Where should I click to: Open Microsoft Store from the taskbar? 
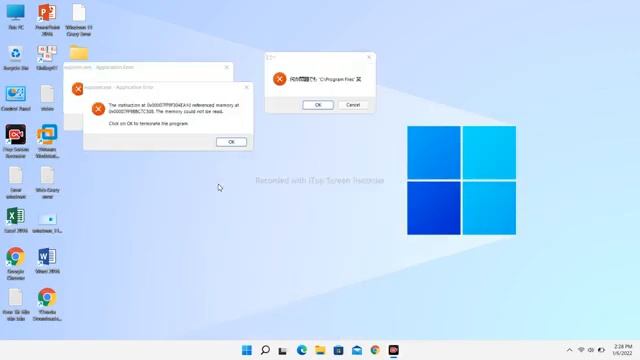[x=338, y=350]
